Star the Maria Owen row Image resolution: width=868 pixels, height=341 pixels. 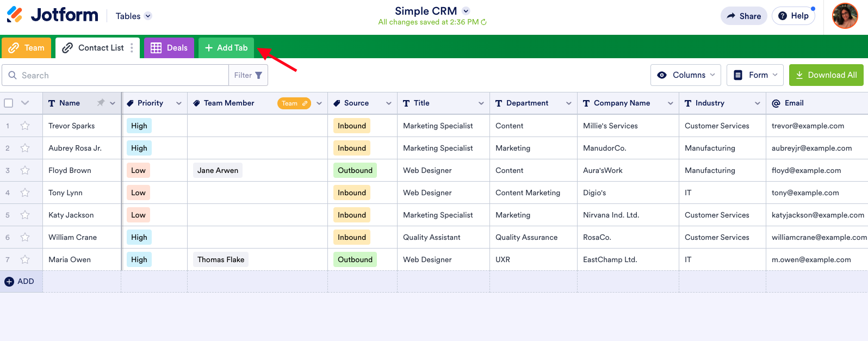coord(25,259)
